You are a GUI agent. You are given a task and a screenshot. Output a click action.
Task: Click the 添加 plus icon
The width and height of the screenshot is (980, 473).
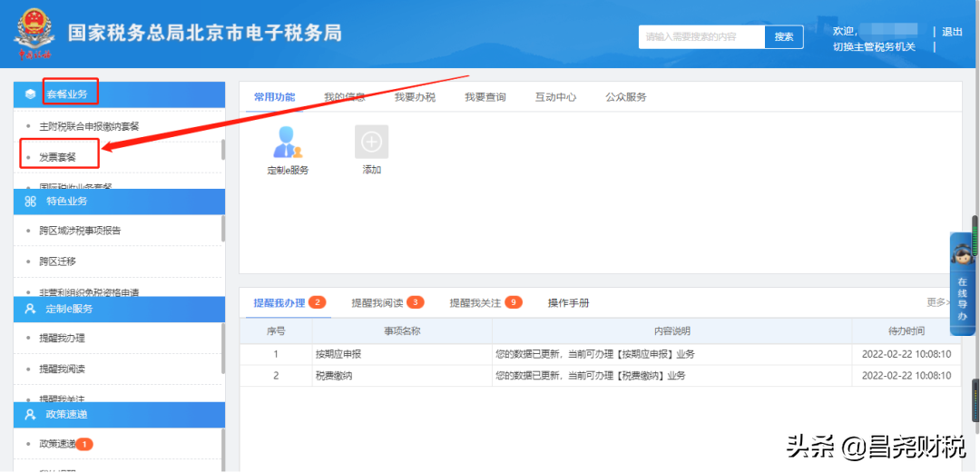[371, 142]
